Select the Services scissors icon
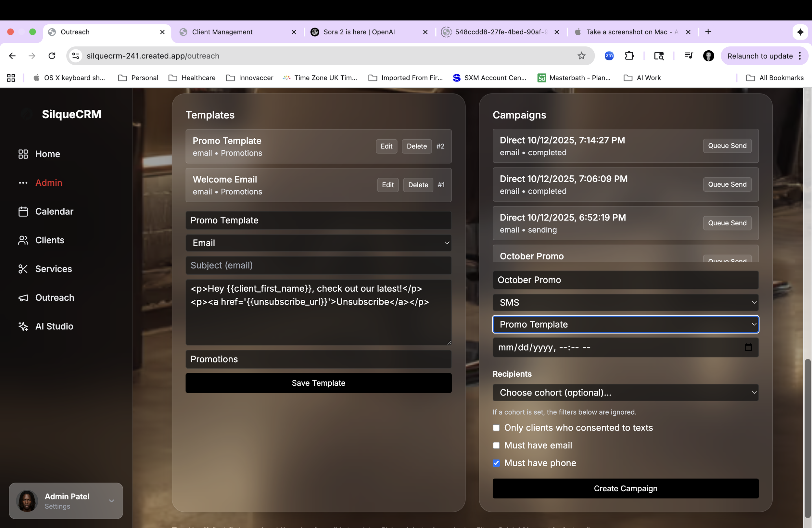812x528 pixels. tap(23, 269)
